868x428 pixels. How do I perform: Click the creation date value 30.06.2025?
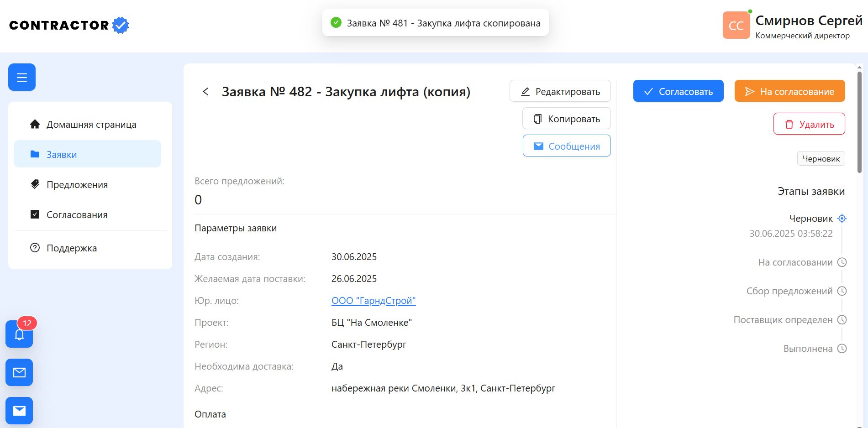click(354, 257)
